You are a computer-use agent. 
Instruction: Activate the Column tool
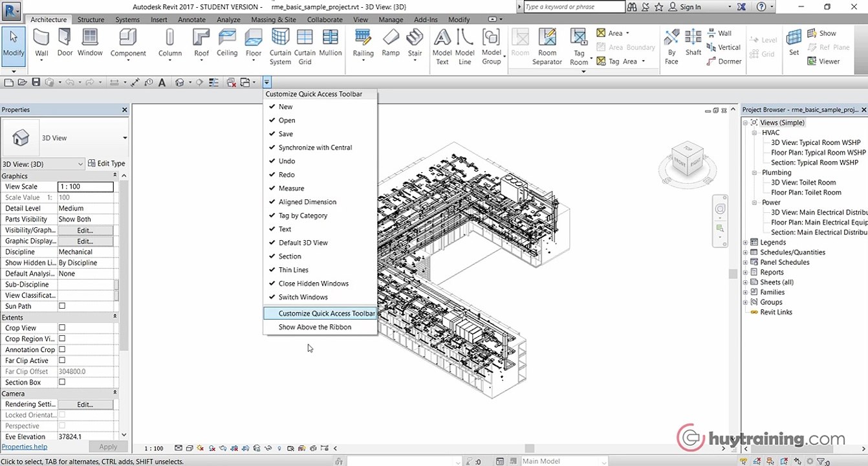click(169, 44)
